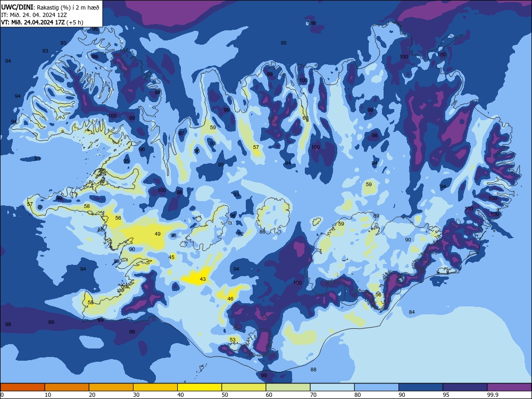532x399 pixels.
Task: Select the bright yellow 40–50 legend swatch
Action: click(199, 387)
